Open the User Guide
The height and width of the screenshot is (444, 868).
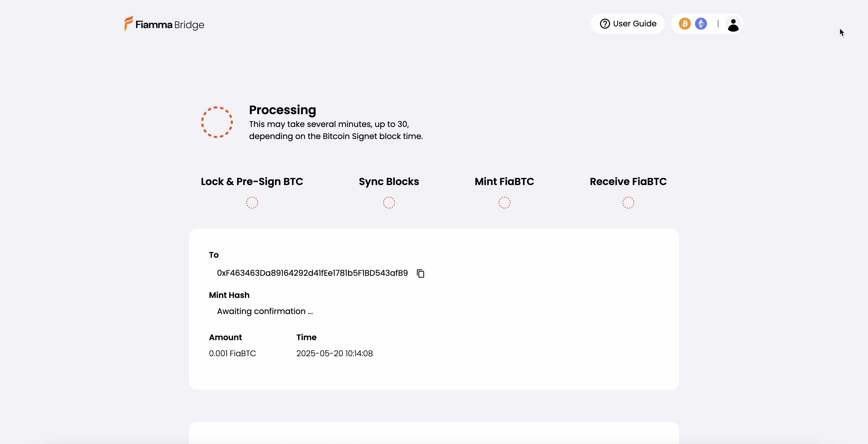(x=628, y=24)
